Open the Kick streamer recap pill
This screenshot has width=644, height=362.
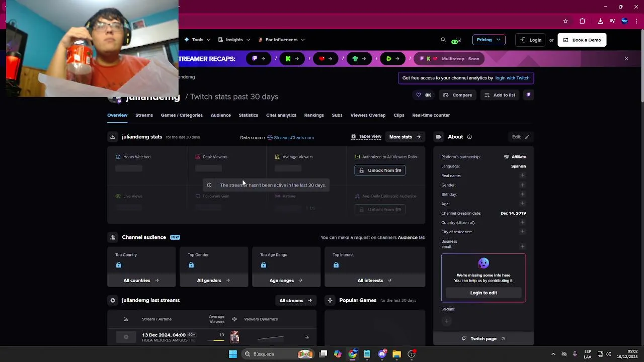tap(292, 59)
